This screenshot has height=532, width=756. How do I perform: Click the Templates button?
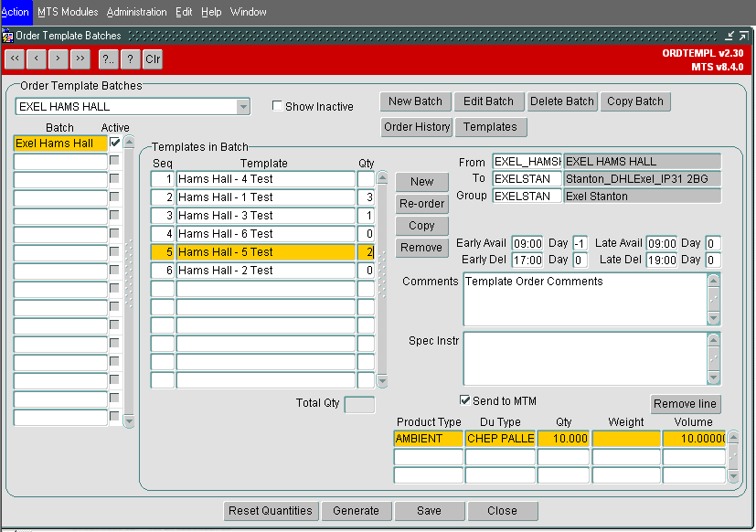[x=490, y=127]
